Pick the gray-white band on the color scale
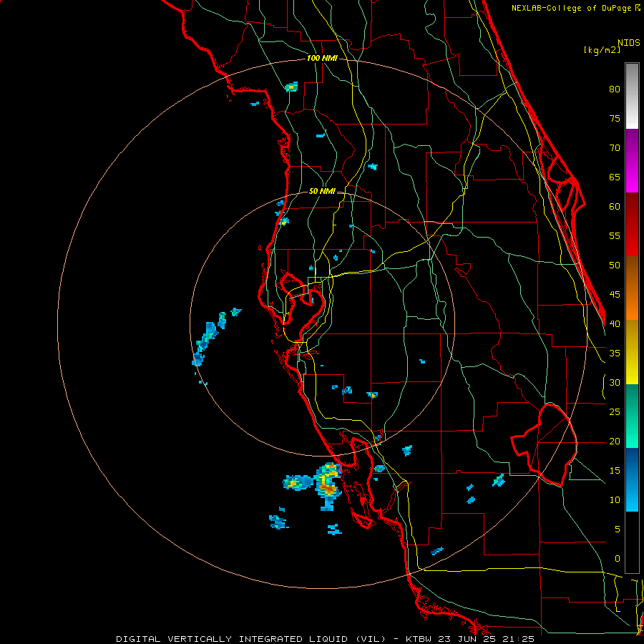The image size is (644, 644). pos(632,96)
